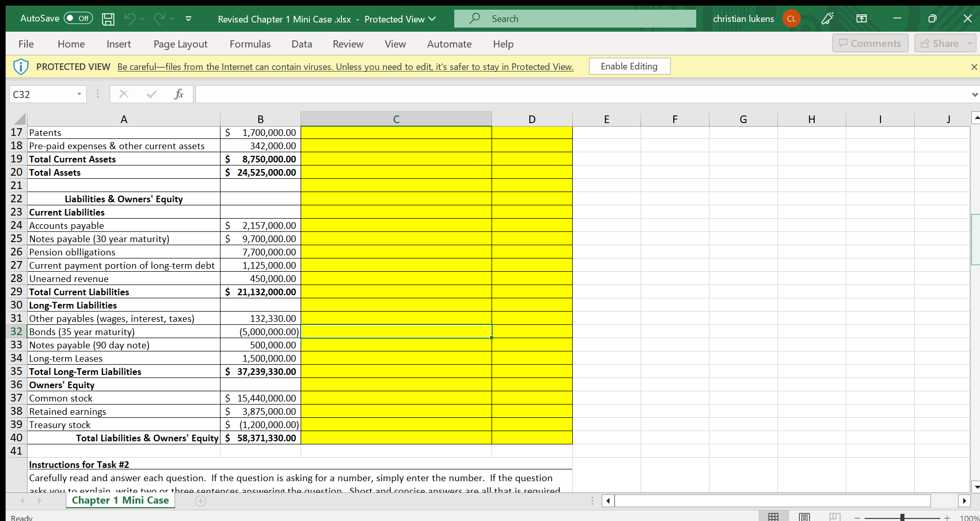Open the Name Box dropdown
Viewport: 980px width, 521px height.
click(79, 94)
